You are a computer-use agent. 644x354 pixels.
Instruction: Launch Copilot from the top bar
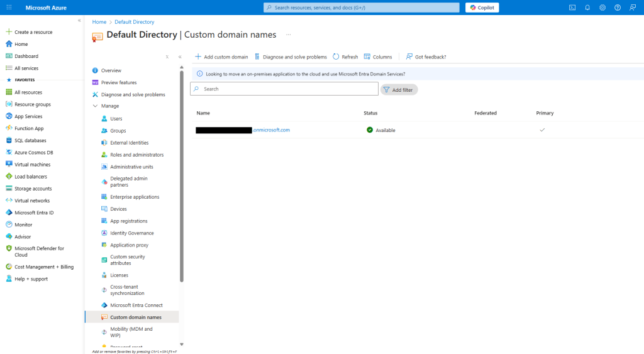coord(482,8)
